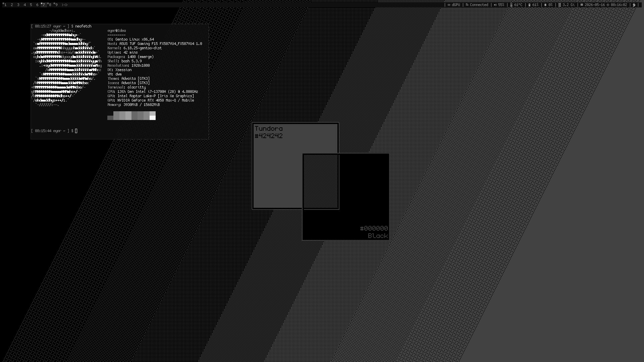644x362 pixels.
Task: Switch to dwm tag 9
Action: 56,5
